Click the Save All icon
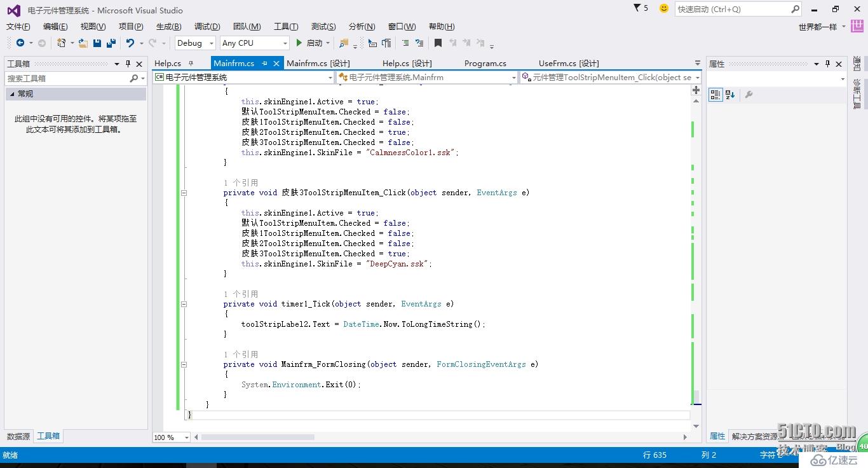 111,43
